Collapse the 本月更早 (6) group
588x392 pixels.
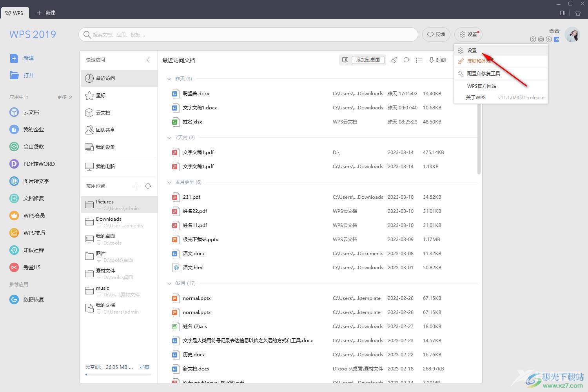(x=169, y=182)
